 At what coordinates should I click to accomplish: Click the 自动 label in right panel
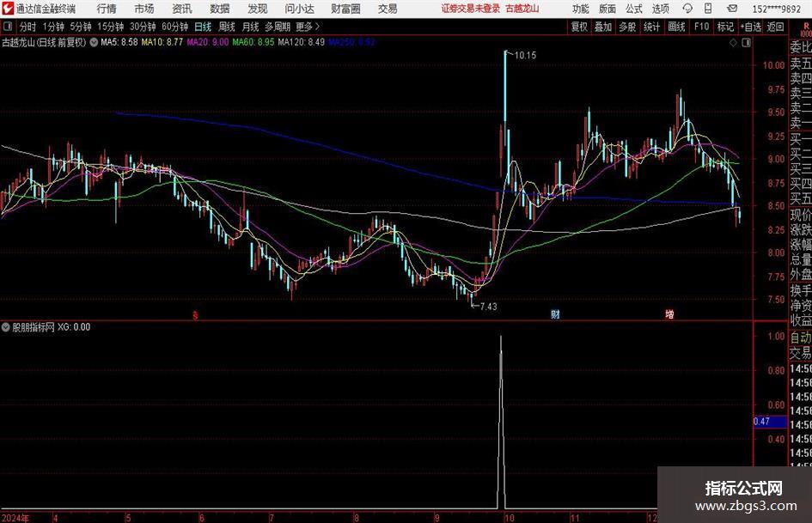[801, 338]
